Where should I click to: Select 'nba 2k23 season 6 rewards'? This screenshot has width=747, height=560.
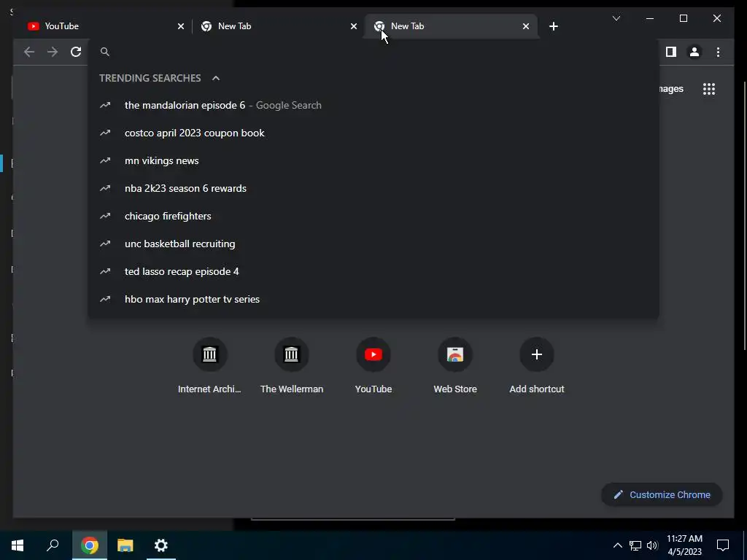(x=373, y=188)
